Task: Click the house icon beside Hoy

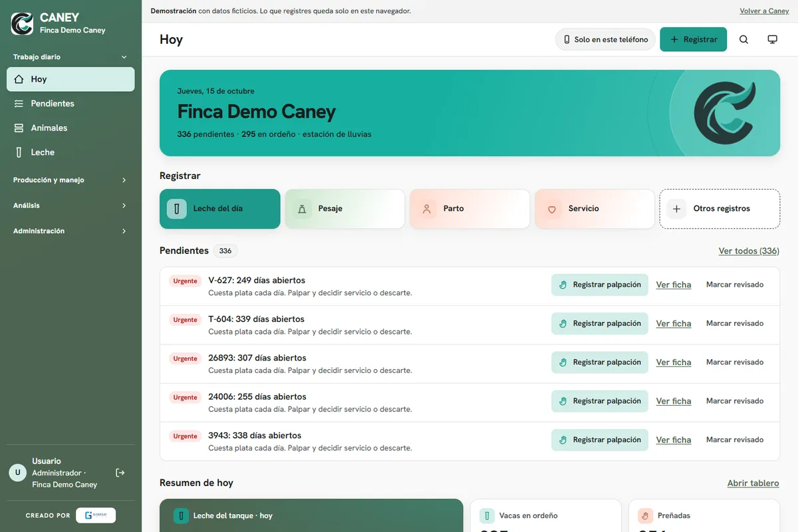Action: pos(19,79)
